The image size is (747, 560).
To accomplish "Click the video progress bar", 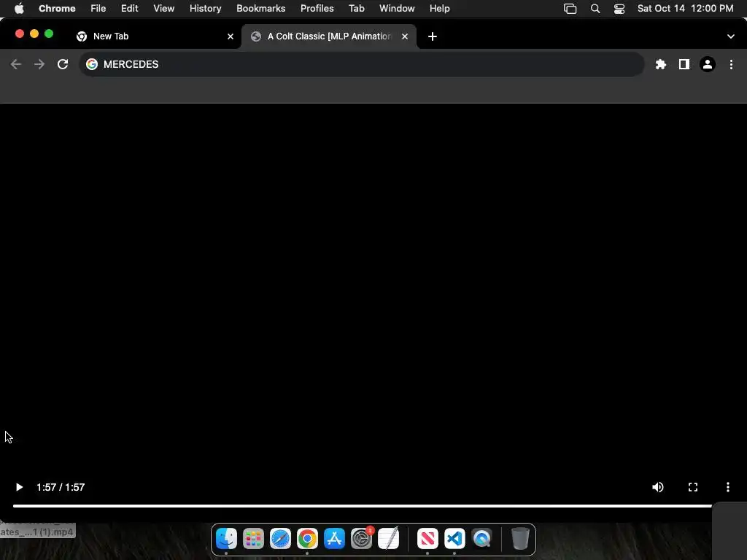I will click(362, 506).
